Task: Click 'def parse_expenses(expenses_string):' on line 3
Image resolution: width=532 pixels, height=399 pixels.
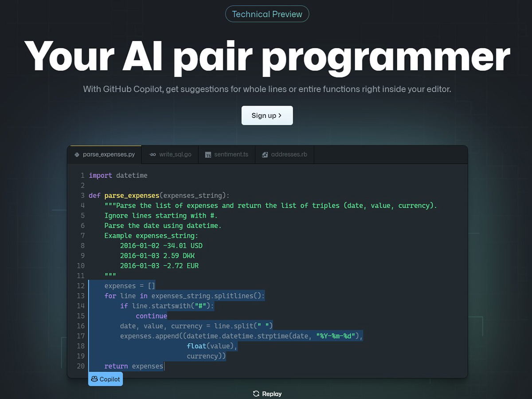Action: pyautogui.click(x=159, y=195)
